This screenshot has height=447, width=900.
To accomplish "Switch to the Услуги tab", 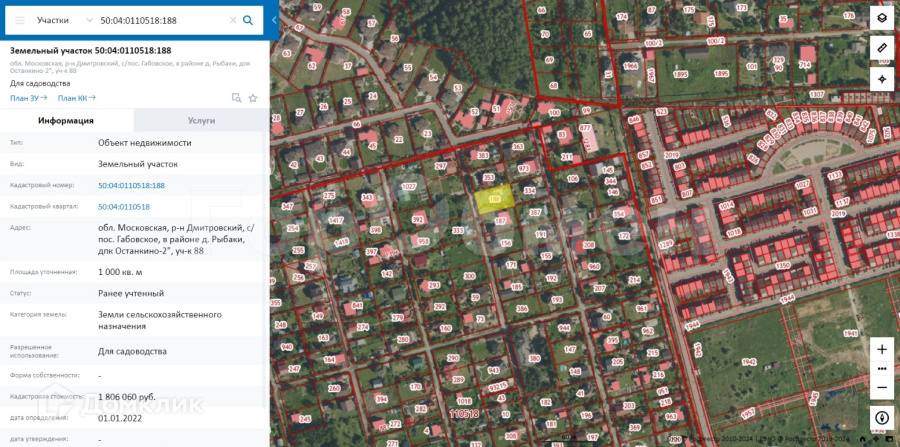I will (201, 121).
